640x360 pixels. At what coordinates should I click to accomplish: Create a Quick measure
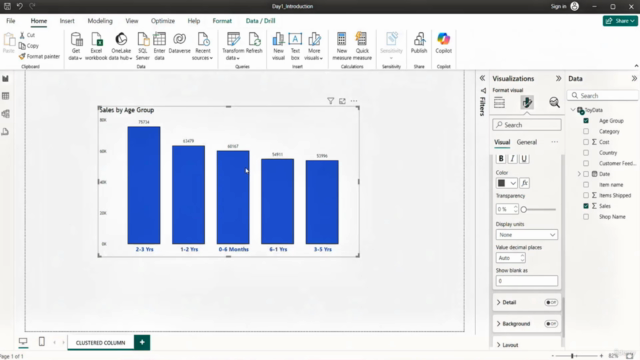pyautogui.click(x=362, y=46)
